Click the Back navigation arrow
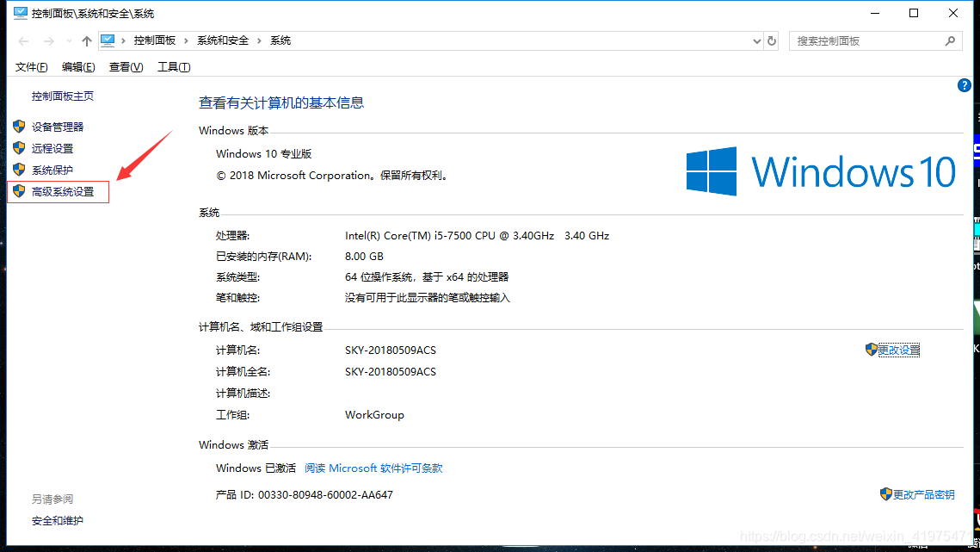The image size is (980, 552). click(x=24, y=41)
